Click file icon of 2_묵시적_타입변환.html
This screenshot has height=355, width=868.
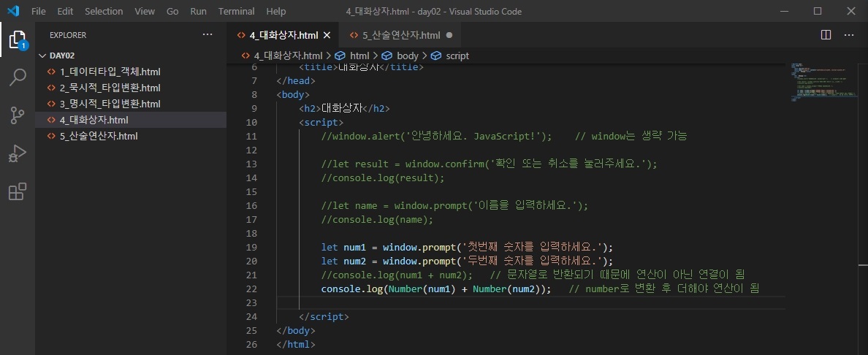click(x=51, y=88)
